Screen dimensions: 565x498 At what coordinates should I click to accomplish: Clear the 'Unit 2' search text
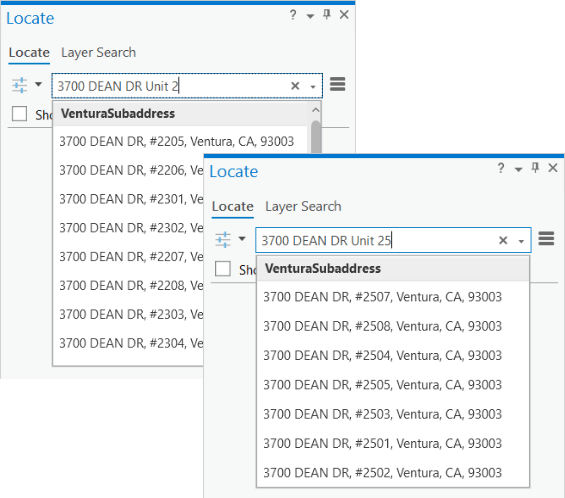tap(295, 86)
